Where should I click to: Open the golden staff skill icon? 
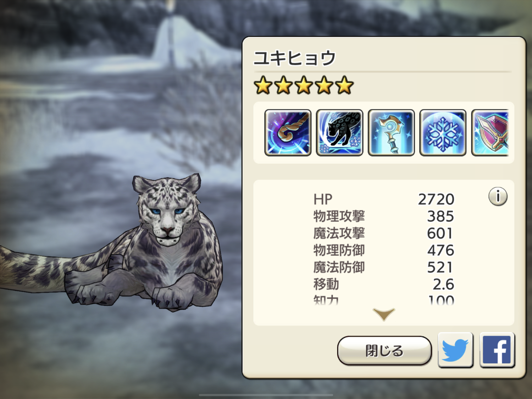[x=391, y=132]
